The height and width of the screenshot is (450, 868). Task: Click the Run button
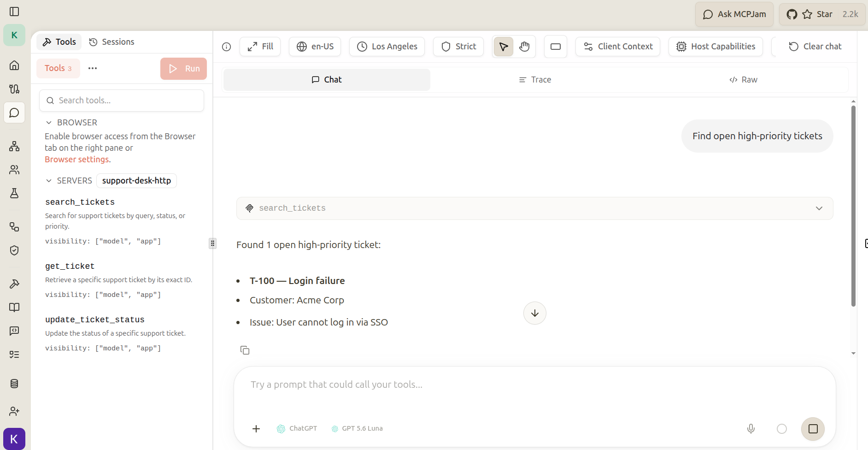(x=183, y=69)
